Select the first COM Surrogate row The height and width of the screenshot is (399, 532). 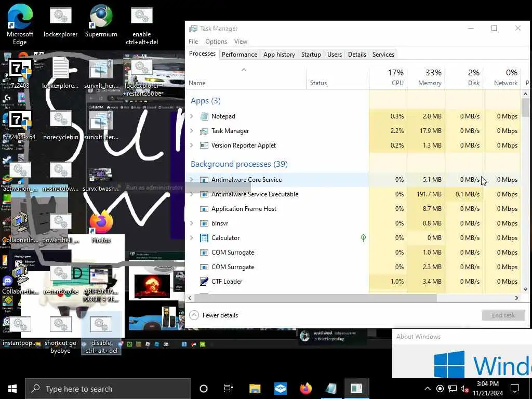coord(354,252)
